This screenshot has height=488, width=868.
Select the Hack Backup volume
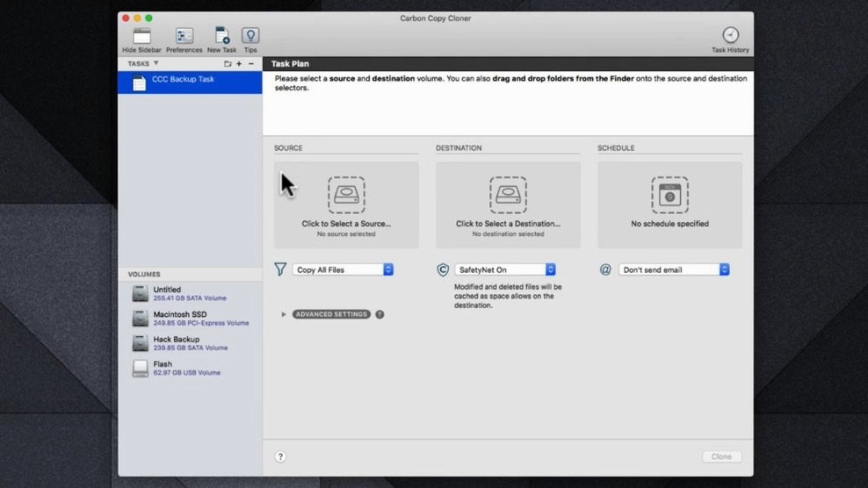click(x=190, y=343)
